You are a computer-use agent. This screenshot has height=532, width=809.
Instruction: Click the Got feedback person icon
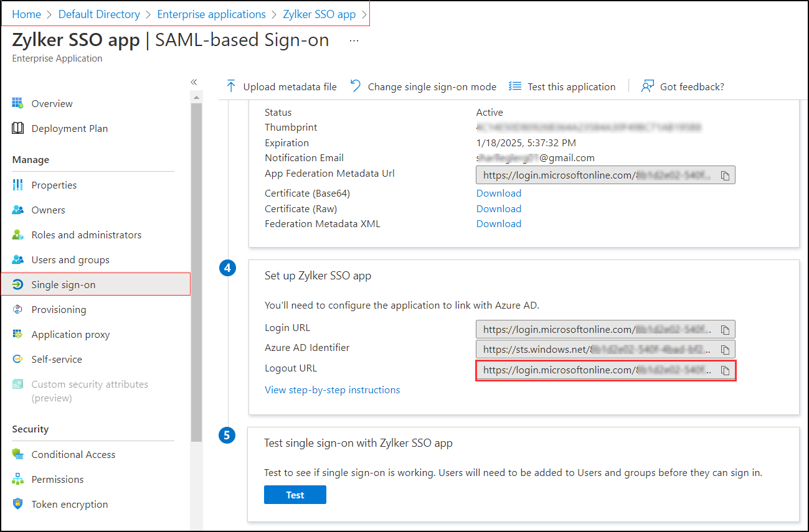click(648, 86)
